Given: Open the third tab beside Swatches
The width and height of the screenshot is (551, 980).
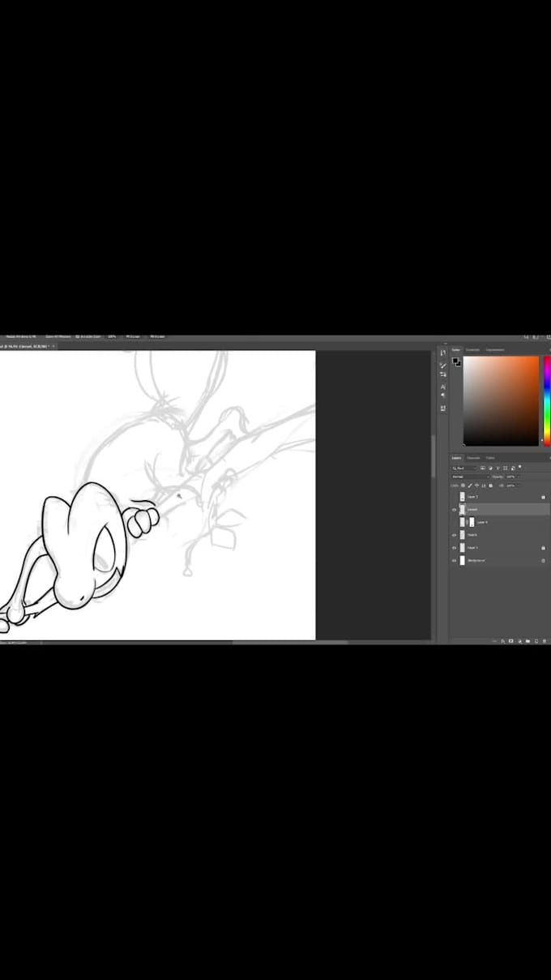Looking at the screenshot, I should click(x=495, y=349).
